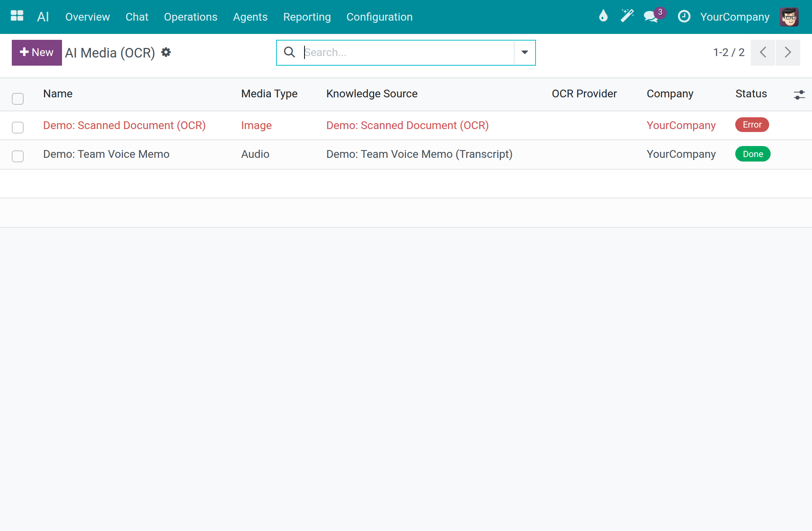Image resolution: width=812 pixels, height=531 pixels.
Task: Focus the Search input field
Action: click(408, 52)
